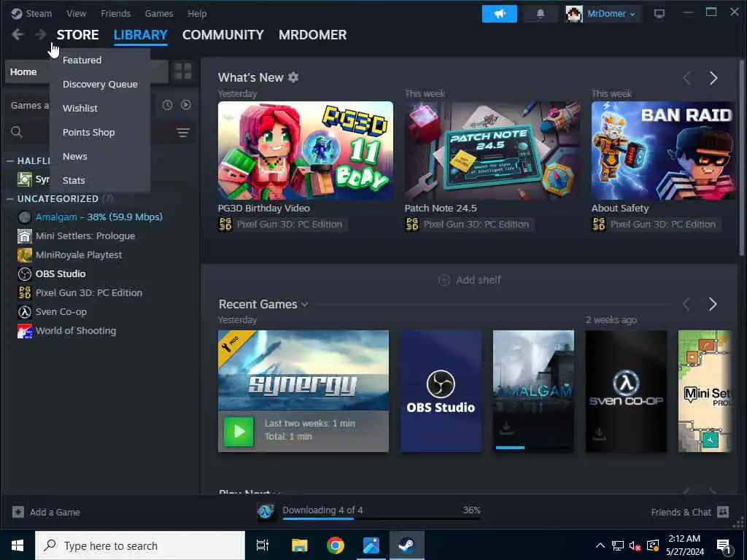Click the Friends & Chat grid icon
The image size is (747, 560).
[x=723, y=512]
